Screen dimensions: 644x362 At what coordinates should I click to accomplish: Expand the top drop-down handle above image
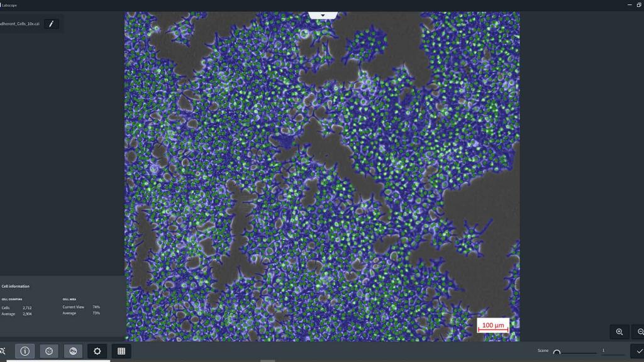tap(323, 14)
